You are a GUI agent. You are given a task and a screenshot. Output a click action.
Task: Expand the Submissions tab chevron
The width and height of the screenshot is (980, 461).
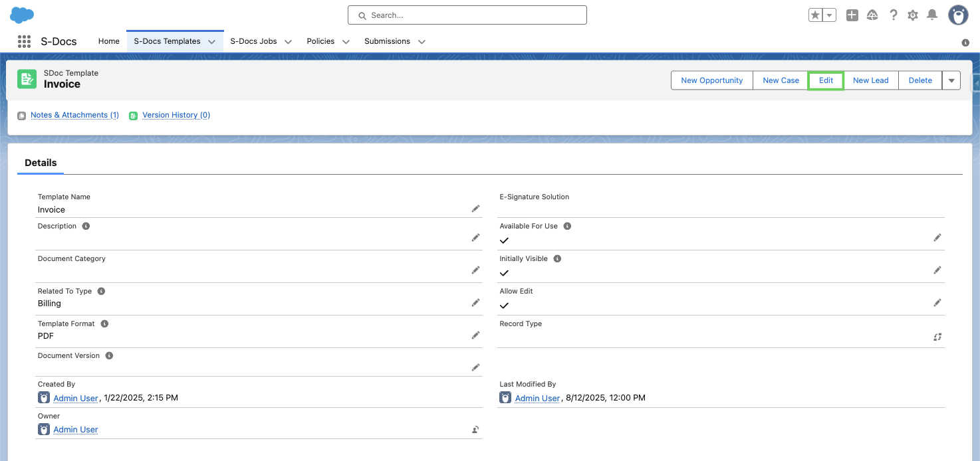click(x=422, y=42)
